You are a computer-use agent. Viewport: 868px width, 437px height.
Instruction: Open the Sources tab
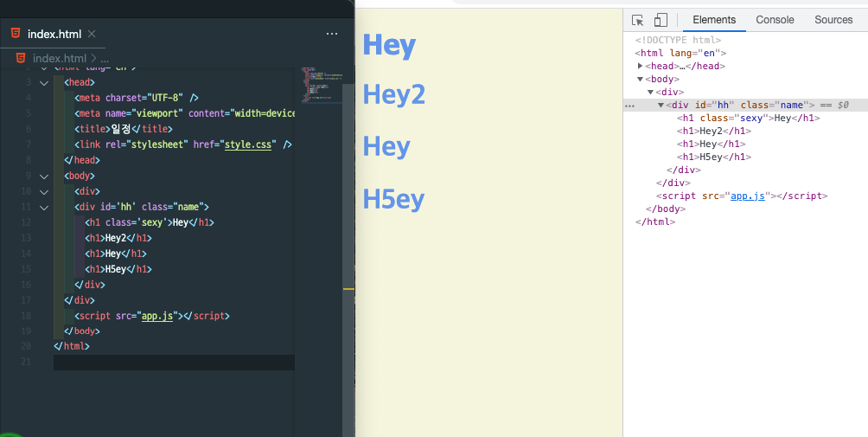pyautogui.click(x=833, y=20)
